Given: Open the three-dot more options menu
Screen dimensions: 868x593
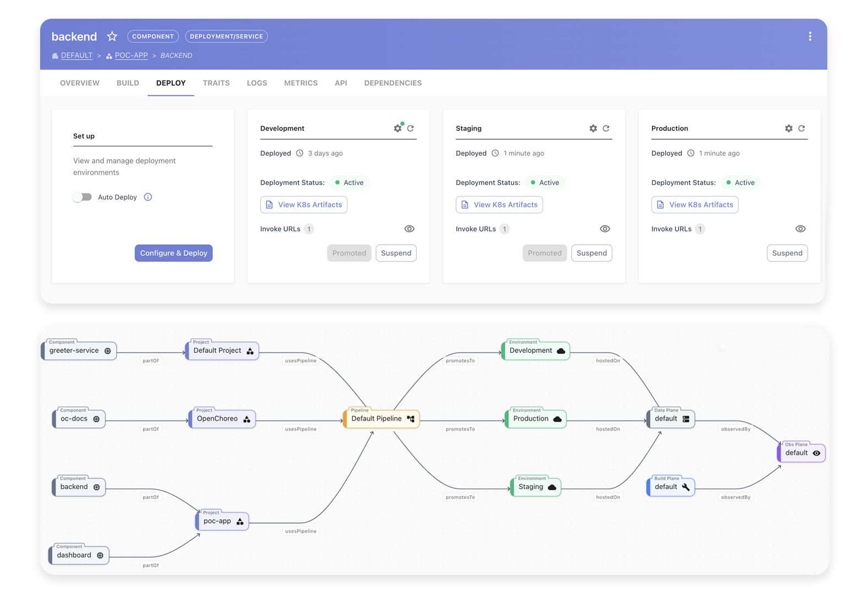Looking at the screenshot, I should click(809, 36).
